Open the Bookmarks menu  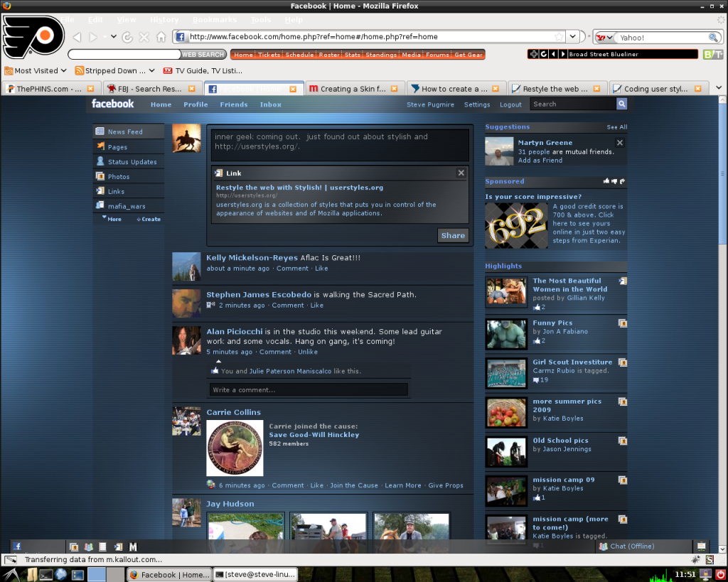click(x=215, y=19)
